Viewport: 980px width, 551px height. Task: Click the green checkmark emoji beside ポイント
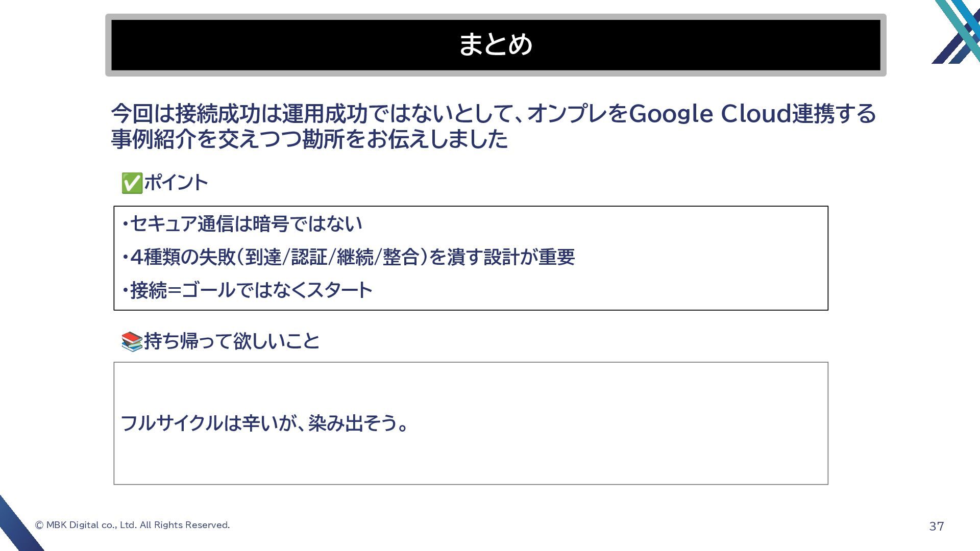[x=132, y=183]
